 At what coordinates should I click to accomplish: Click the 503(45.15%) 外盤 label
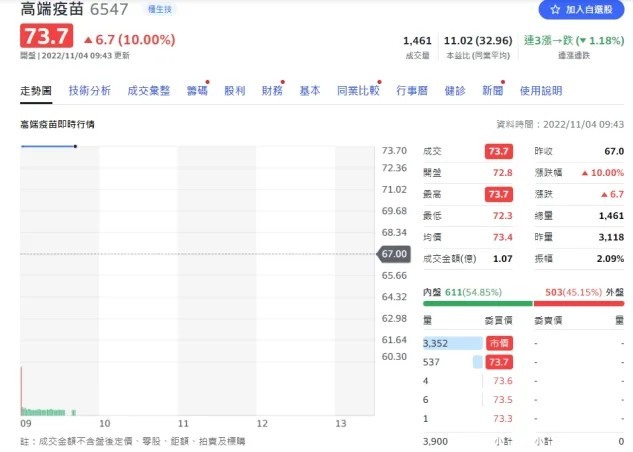pyautogui.click(x=585, y=292)
